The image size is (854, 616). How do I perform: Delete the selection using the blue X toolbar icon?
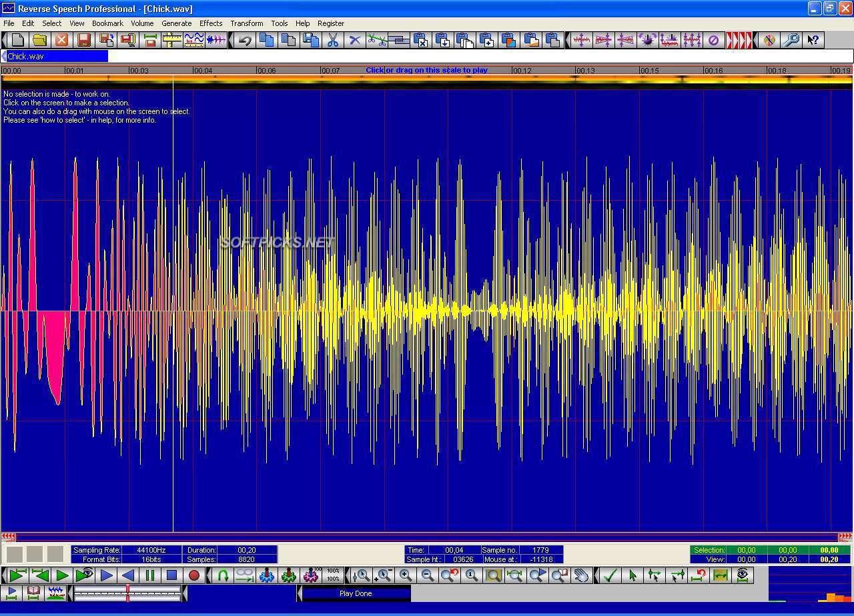(354, 40)
